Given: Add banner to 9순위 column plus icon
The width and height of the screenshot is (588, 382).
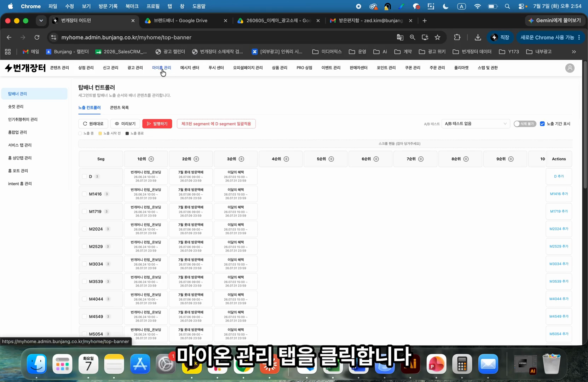Looking at the screenshot, I should pos(511,159).
